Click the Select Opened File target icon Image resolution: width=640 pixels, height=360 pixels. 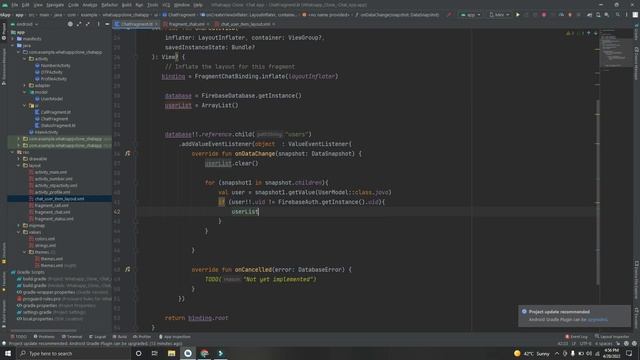point(70,24)
